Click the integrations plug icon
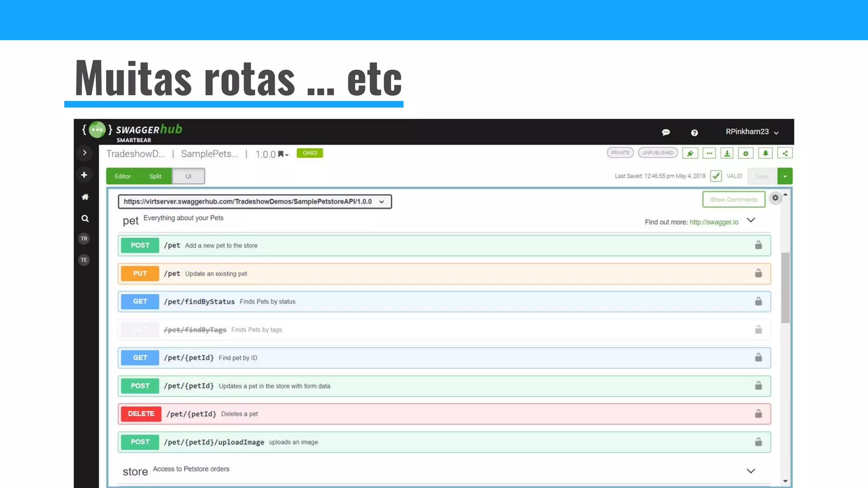 [x=690, y=153]
